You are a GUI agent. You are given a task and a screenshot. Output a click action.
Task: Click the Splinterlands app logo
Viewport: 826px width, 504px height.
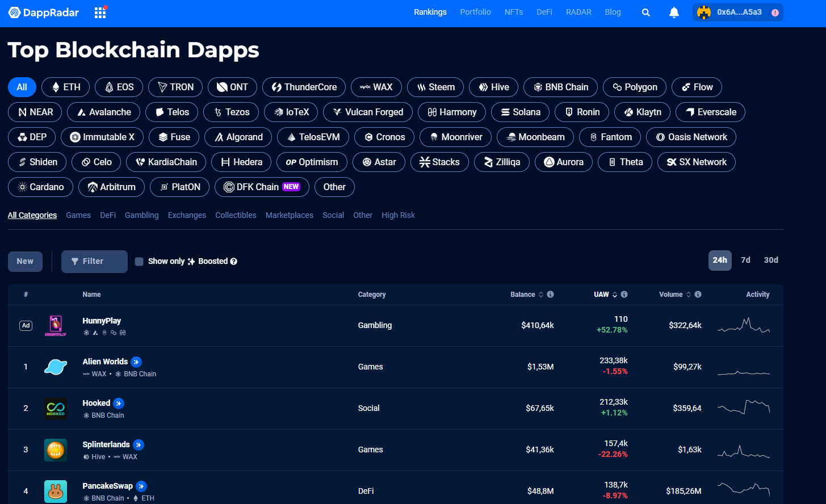[56, 450]
